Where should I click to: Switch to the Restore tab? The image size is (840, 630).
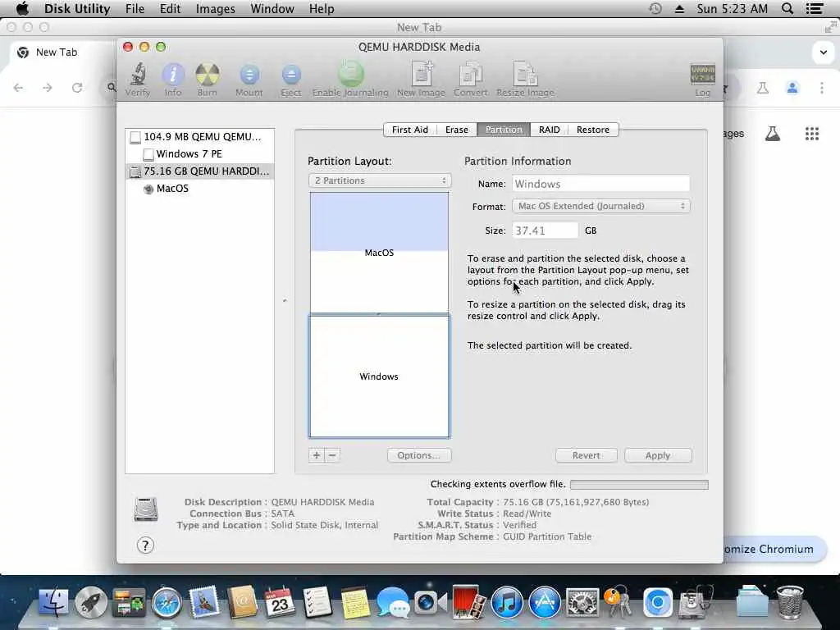tap(593, 130)
